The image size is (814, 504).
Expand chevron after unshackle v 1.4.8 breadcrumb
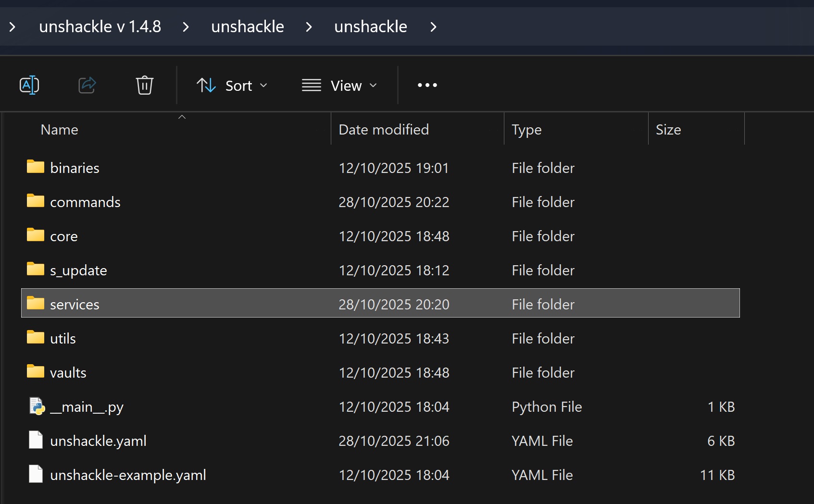186,27
